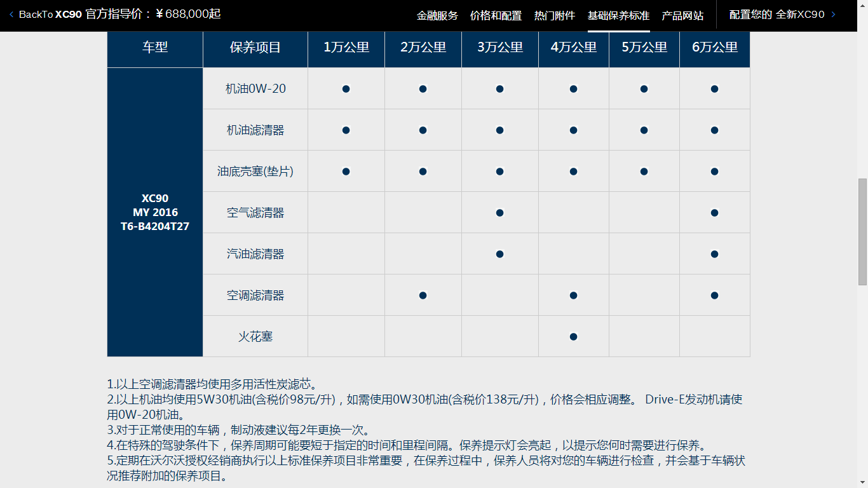Screen dimensions: 868x488
Task: Go to 热门附件 section
Action: point(555,15)
